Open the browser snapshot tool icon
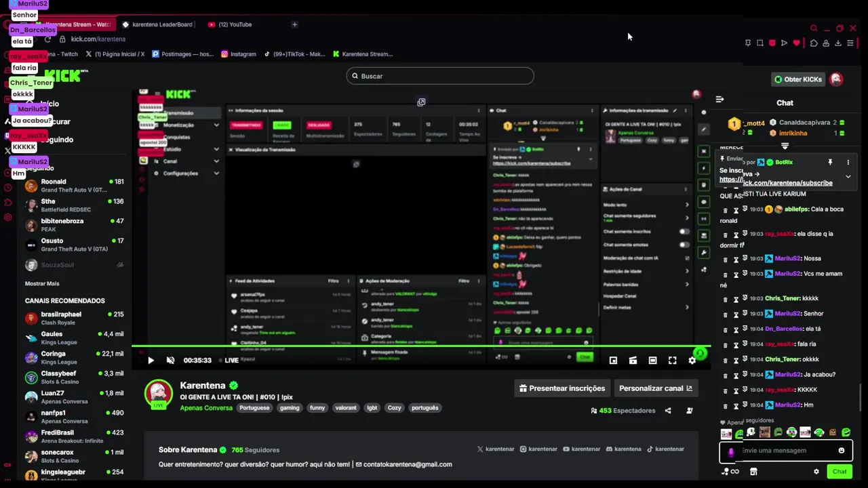 760,43
